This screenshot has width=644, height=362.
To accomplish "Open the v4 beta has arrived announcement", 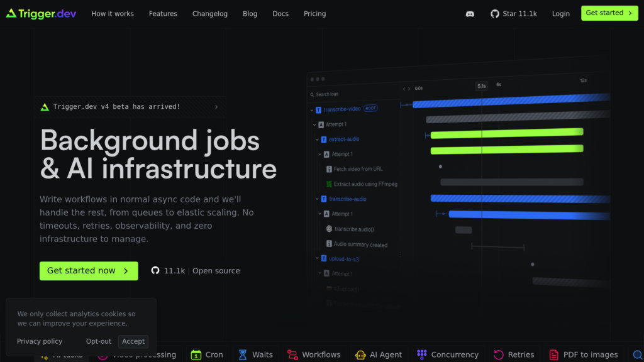I will point(130,107).
